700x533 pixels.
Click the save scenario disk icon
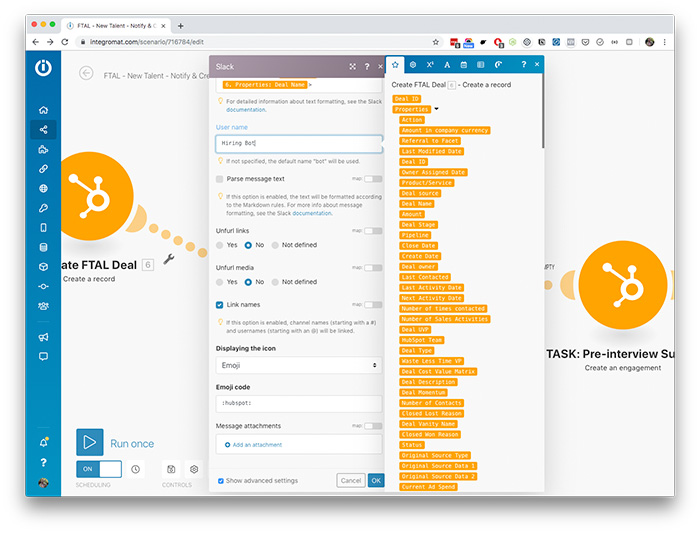coord(171,469)
